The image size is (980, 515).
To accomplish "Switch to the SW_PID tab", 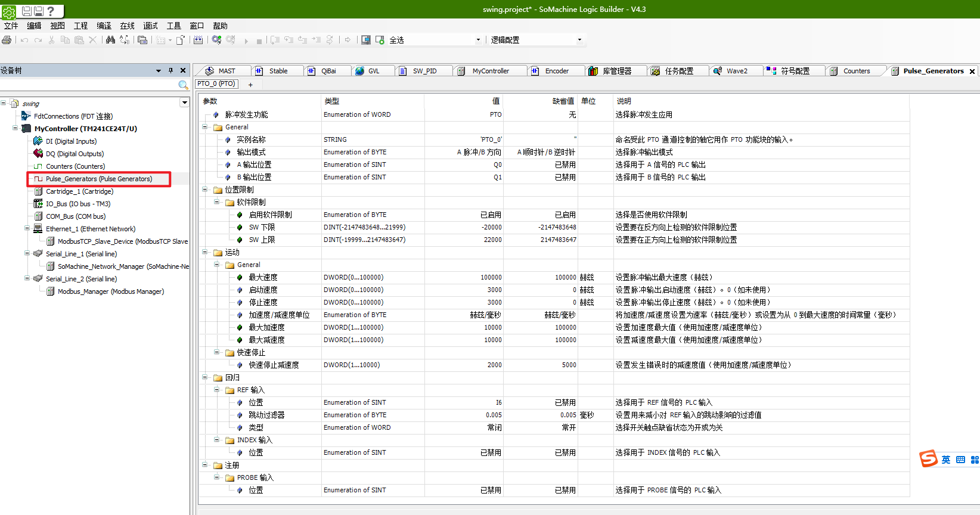I will tap(424, 71).
